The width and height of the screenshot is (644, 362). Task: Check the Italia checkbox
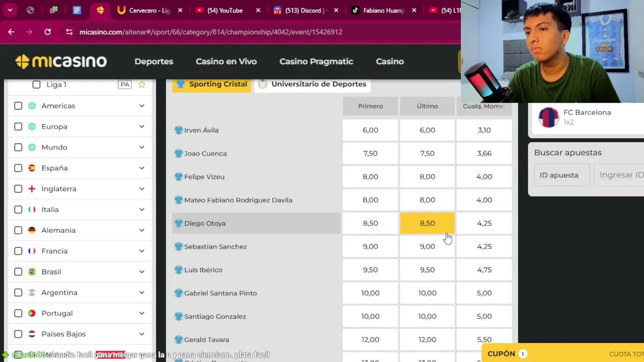point(18,209)
